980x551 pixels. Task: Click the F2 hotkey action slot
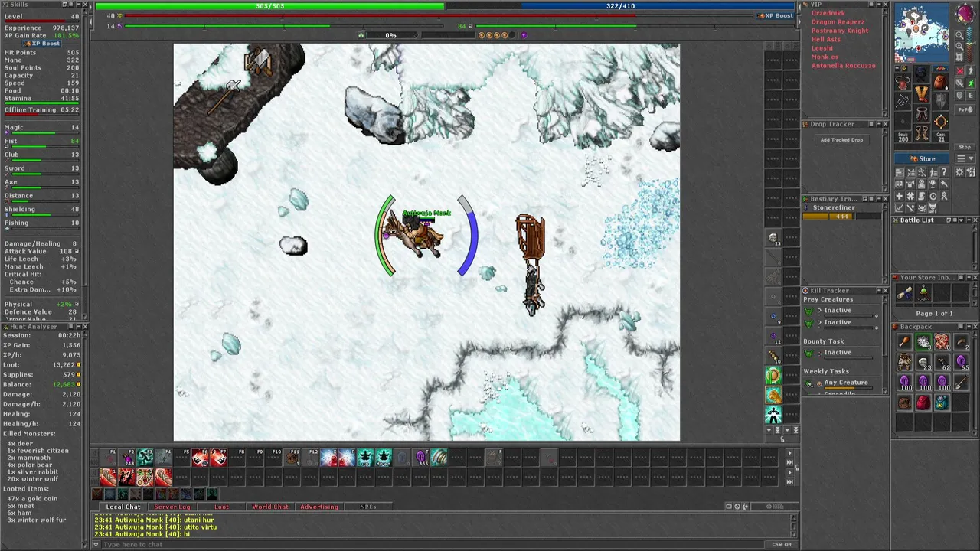click(127, 457)
